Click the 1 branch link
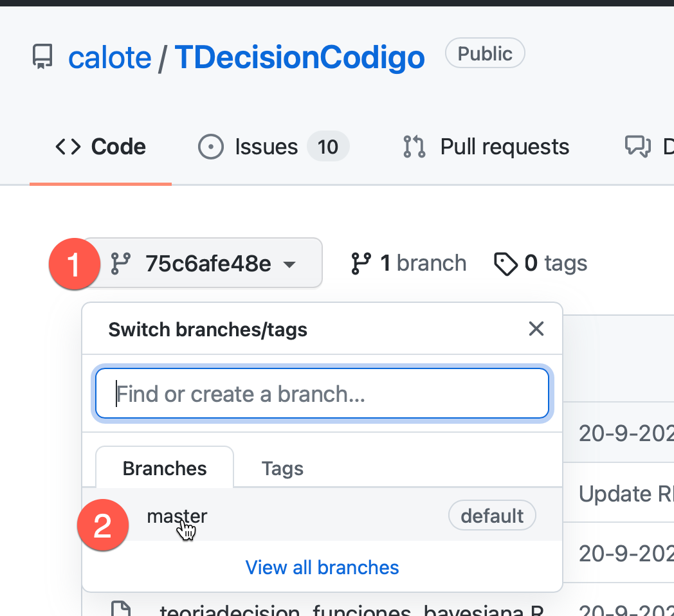 pyautogui.click(x=409, y=263)
